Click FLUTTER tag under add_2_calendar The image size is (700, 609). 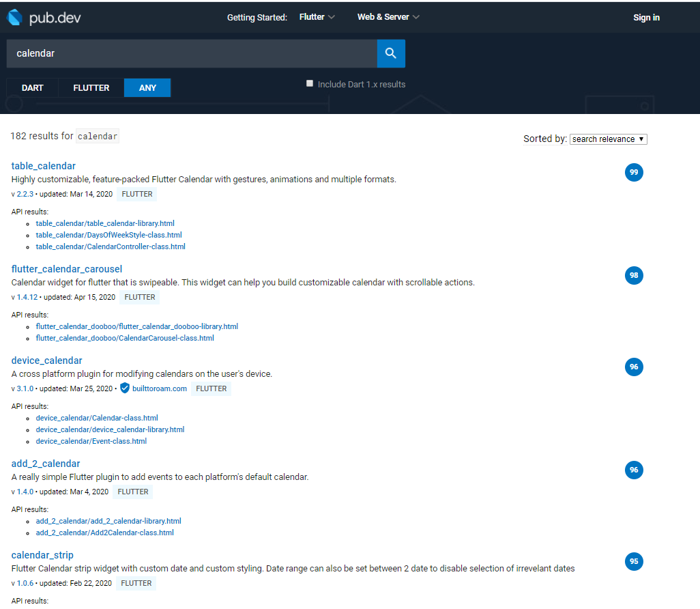[x=133, y=492]
